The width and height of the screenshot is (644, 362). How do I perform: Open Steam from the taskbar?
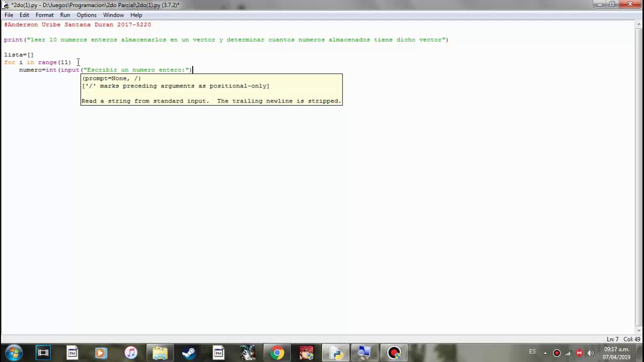[x=189, y=353]
